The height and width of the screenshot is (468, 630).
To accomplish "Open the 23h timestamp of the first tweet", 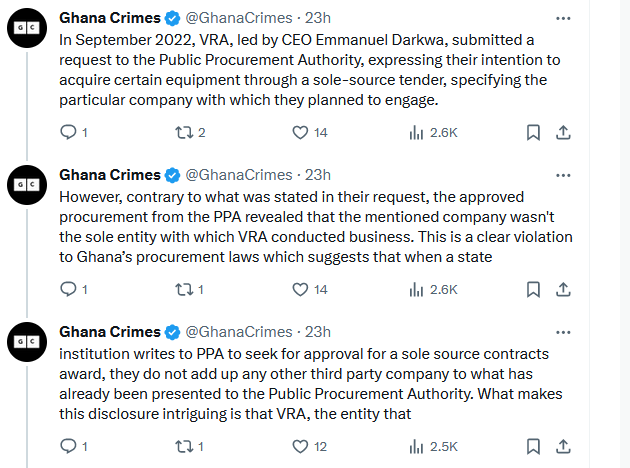I will [x=318, y=18].
